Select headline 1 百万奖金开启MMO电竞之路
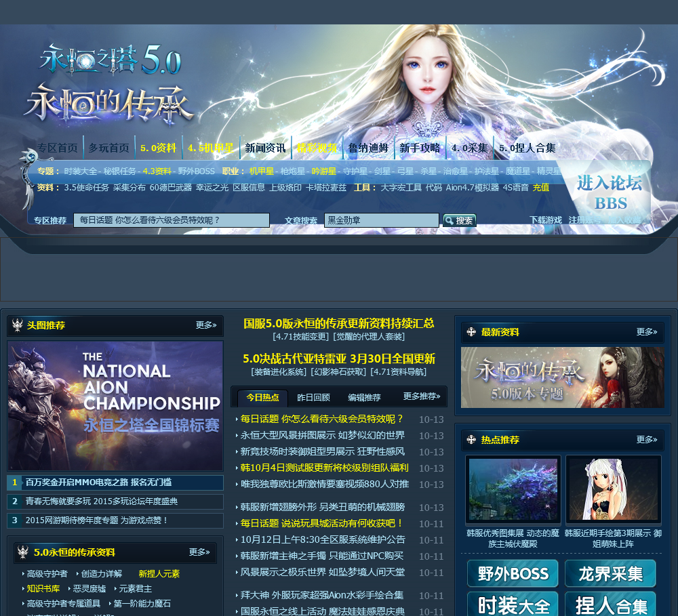 pyautogui.click(x=115, y=482)
